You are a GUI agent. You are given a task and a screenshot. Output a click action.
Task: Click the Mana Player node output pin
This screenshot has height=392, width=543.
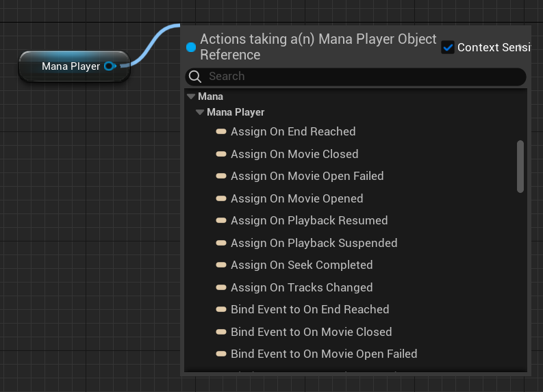[110, 66]
